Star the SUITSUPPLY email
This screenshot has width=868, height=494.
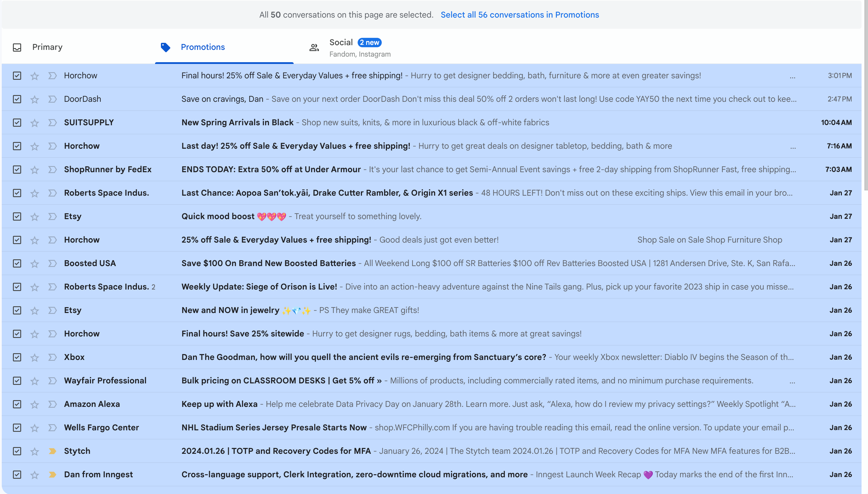click(34, 123)
